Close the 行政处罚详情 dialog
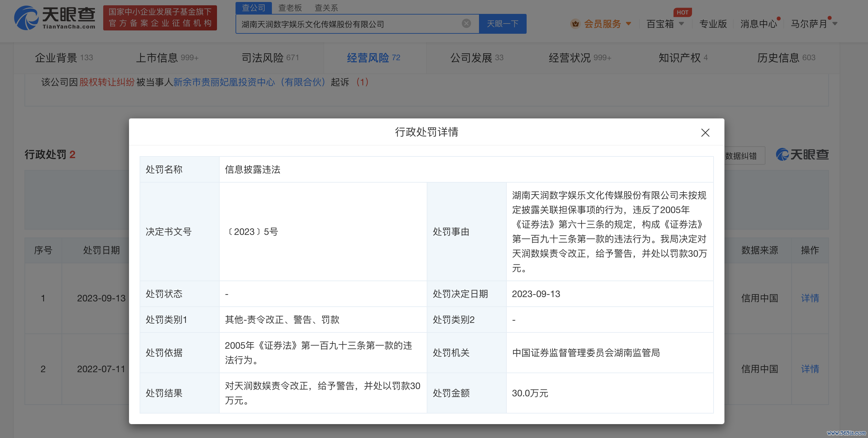This screenshot has width=868, height=438. [705, 132]
